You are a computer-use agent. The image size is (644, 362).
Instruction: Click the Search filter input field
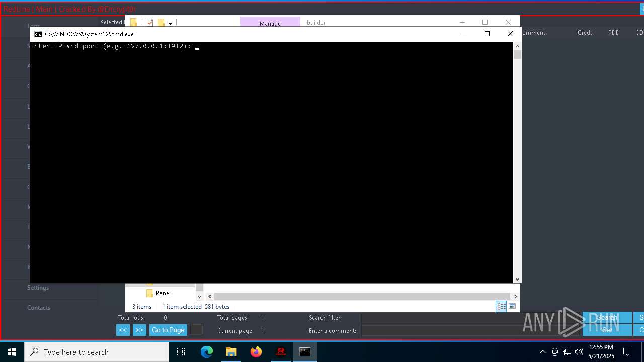point(470,318)
